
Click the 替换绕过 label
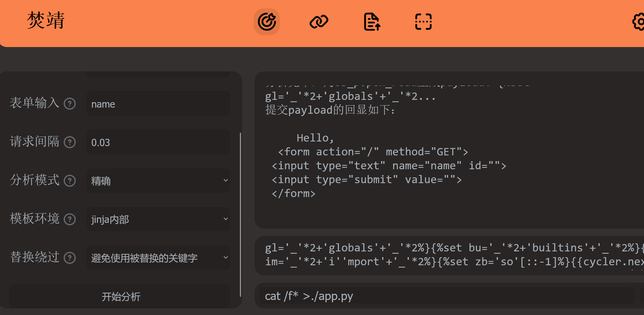click(x=34, y=257)
